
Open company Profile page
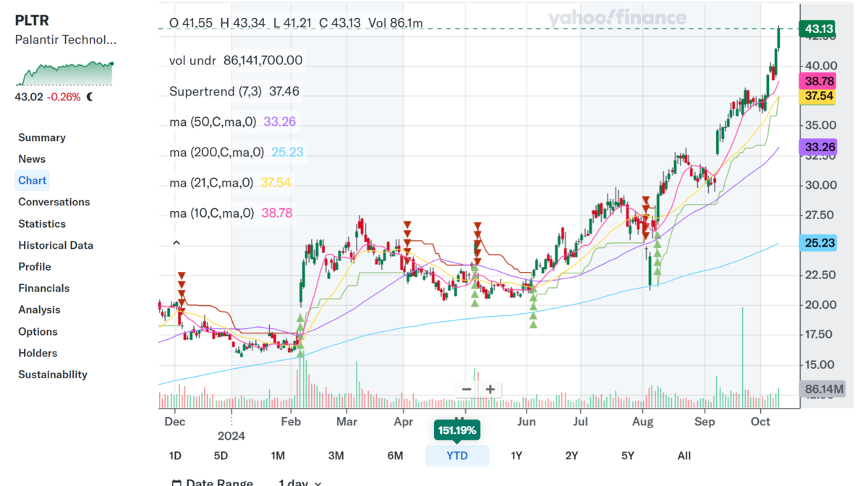coord(35,267)
